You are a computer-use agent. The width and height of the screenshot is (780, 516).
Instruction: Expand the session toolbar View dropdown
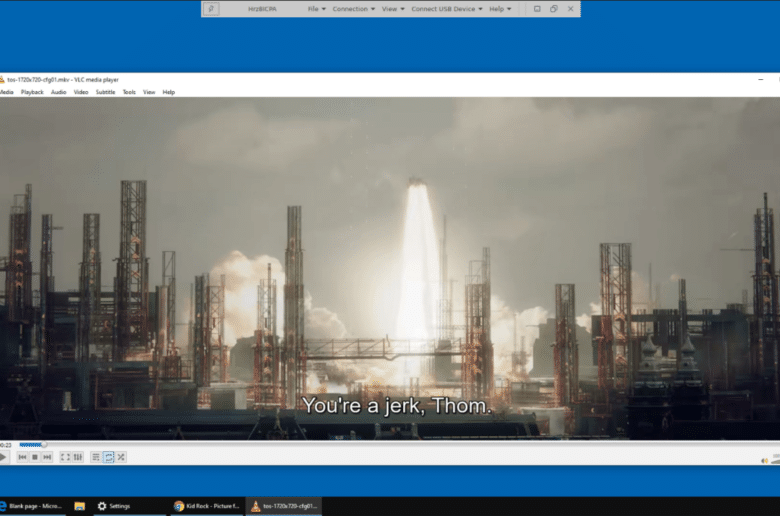(x=393, y=9)
